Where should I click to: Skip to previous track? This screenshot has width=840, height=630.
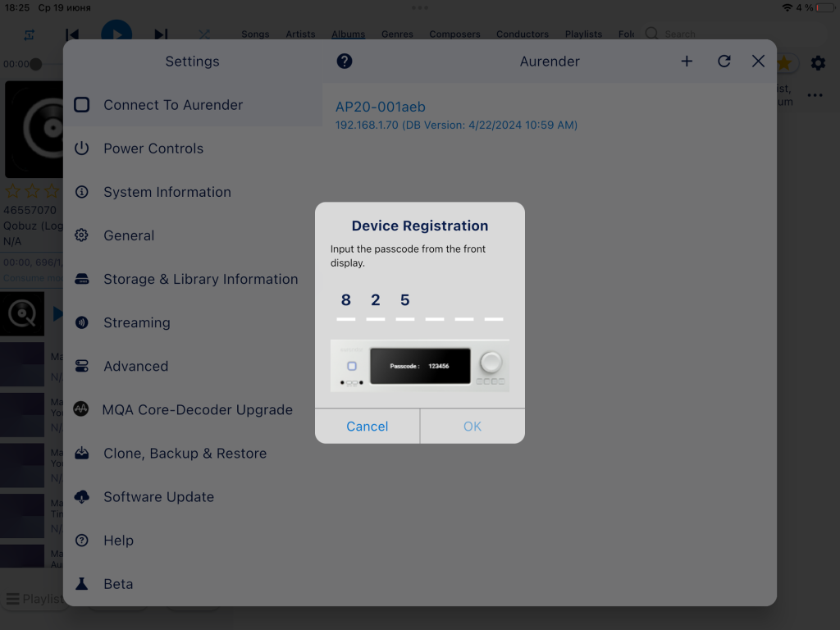72,34
